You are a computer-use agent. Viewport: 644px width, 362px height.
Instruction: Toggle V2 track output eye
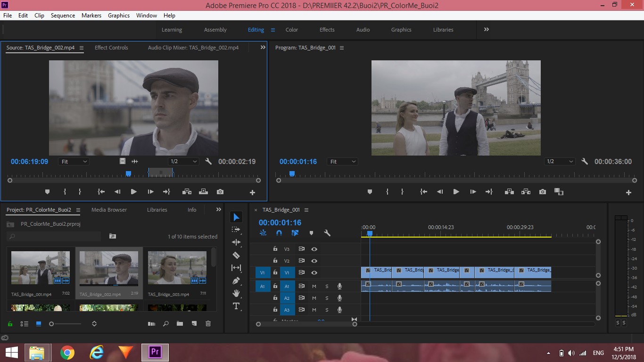click(x=314, y=261)
